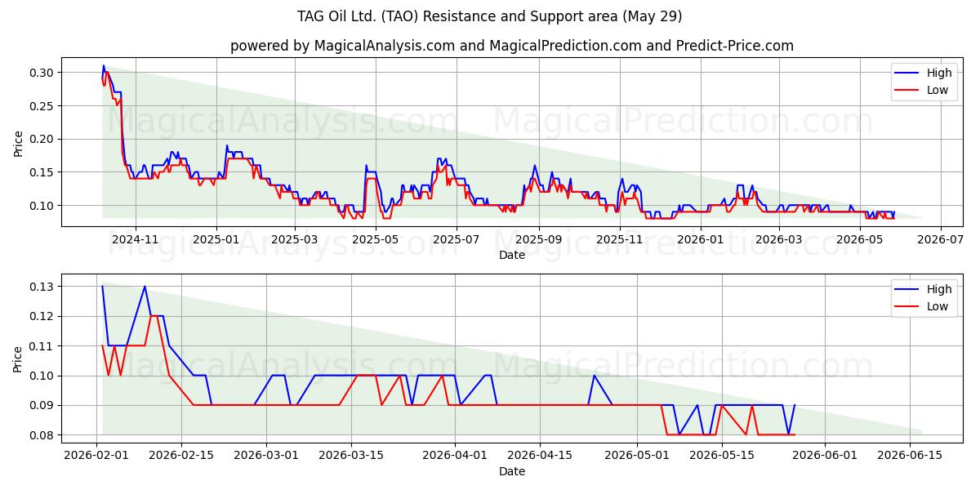The width and height of the screenshot is (980, 490).
Task: Click the '0.30' y-axis label on the top chart
Action: click(x=42, y=73)
